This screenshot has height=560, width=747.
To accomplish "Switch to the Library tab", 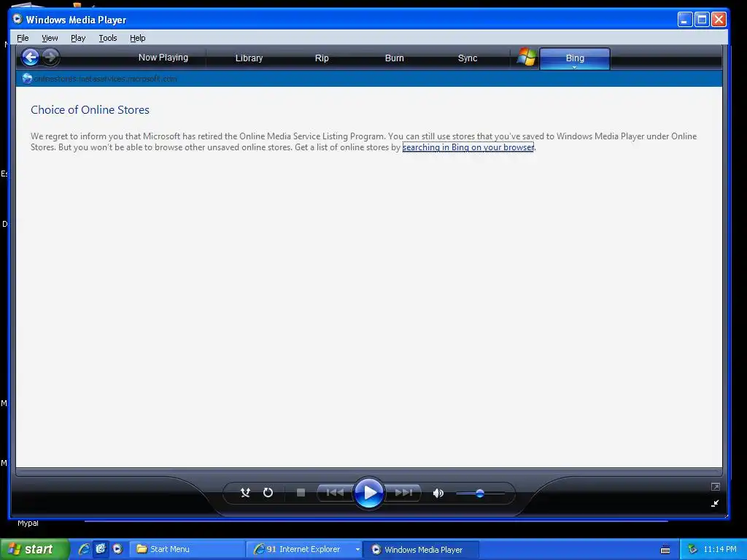I will 249,58.
